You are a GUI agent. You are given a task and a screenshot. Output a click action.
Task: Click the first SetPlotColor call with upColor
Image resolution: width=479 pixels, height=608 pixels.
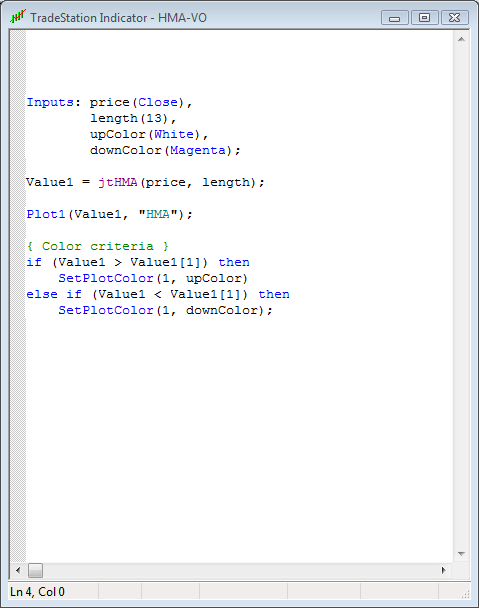point(153,278)
